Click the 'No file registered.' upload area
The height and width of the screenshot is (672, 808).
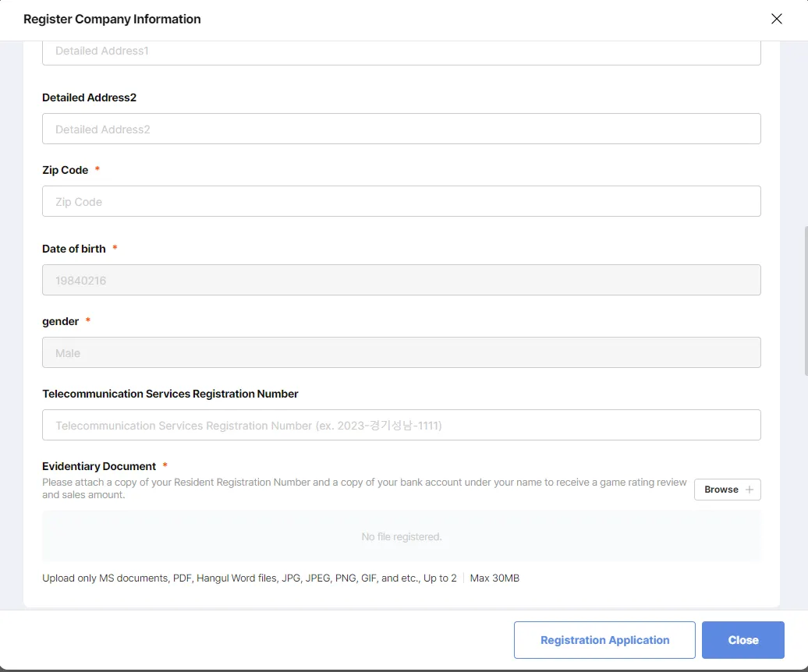pyautogui.click(x=401, y=536)
